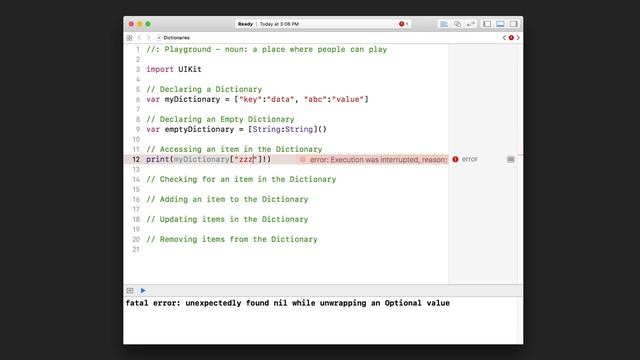
Task: Go forward using the right navigation arrow
Action: pyautogui.click(x=149, y=38)
